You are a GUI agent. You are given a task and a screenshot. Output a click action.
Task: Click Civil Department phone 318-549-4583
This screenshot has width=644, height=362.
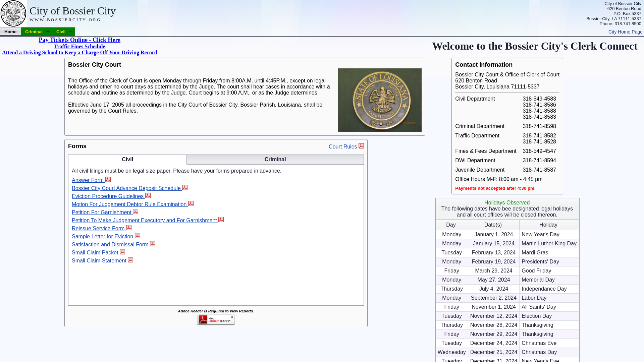pyautogui.click(x=539, y=99)
